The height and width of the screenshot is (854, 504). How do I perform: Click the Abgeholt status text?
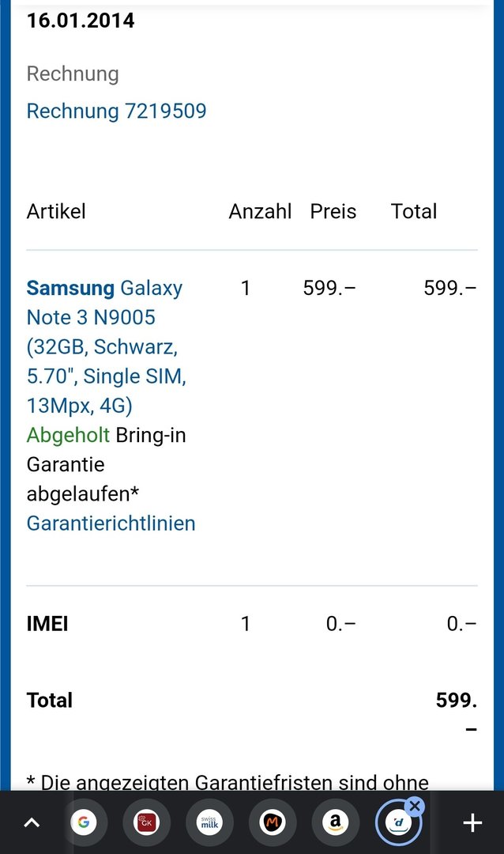pyautogui.click(x=68, y=435)
